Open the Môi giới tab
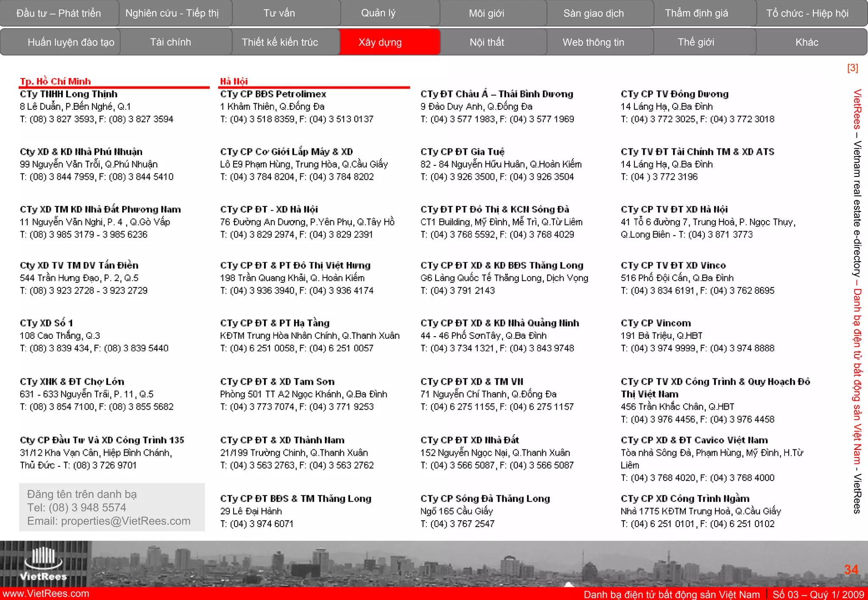Screen dimensions: 868x600 pos(487,13)
